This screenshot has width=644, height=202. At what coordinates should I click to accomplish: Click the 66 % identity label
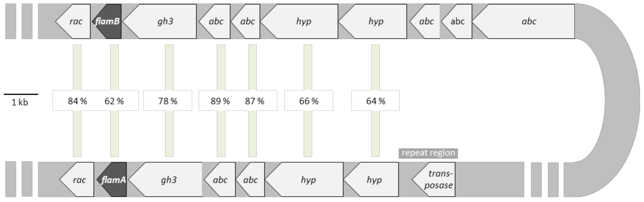point(309,101)
